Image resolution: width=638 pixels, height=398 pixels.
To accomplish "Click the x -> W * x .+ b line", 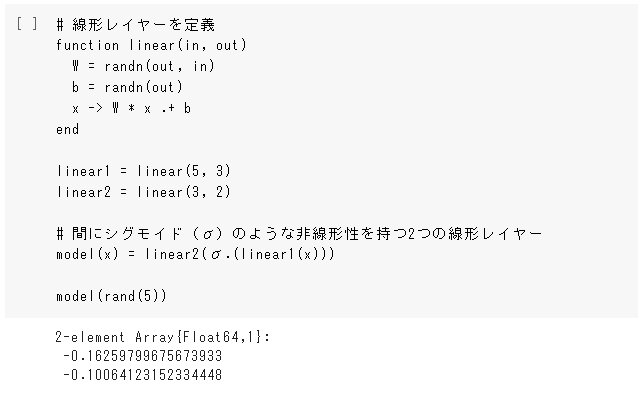I will pyautogui.click(x=131, y=108).
